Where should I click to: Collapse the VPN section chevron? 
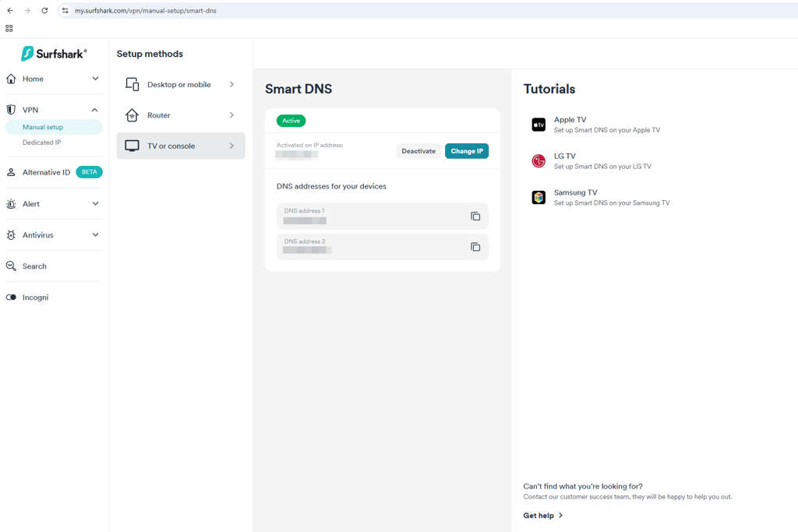pyautogui.click(x=94, y=110)
